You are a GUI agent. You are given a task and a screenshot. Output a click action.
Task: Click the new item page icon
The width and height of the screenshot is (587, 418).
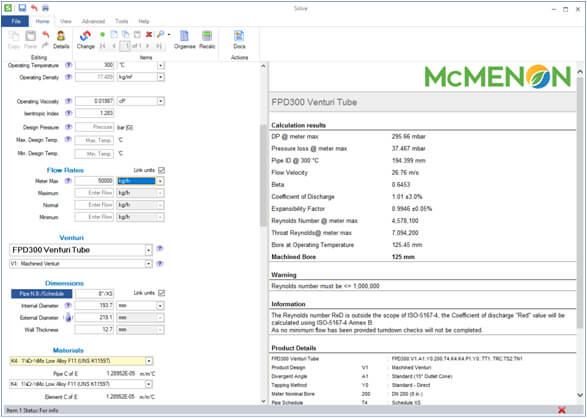114,34
